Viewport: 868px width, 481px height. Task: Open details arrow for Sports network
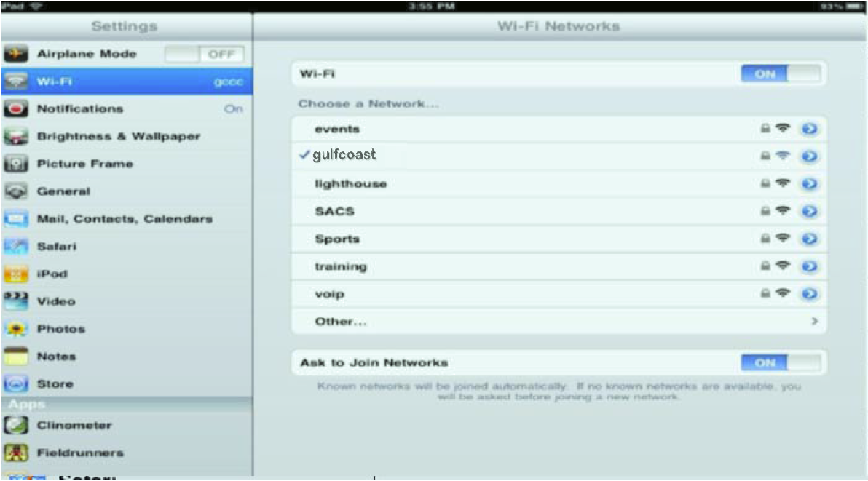coord(809,239)
